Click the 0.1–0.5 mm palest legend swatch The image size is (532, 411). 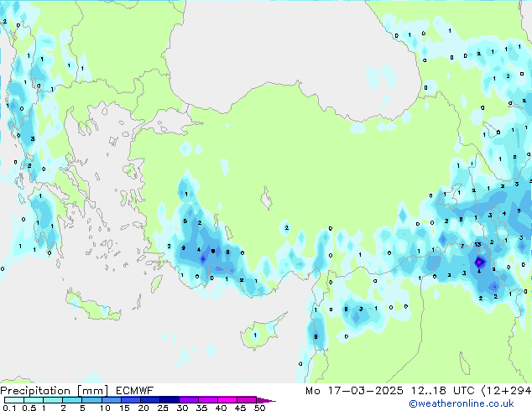tap(14, 400)
